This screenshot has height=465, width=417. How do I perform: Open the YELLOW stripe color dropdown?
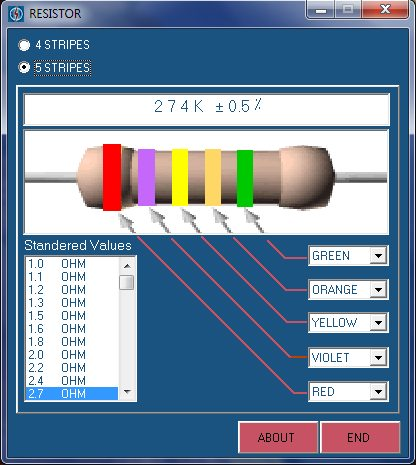tap(378, 323)
